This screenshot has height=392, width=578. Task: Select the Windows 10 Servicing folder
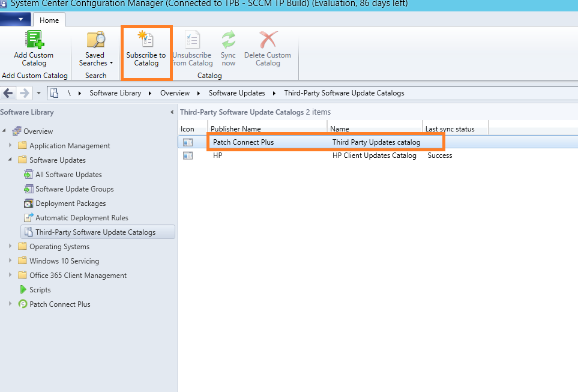[64, 261]
